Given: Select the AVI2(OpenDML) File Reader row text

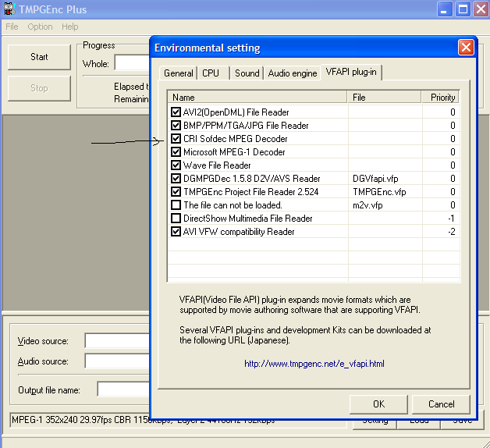Looking at the screenshot, I should (x=236, y=112).
